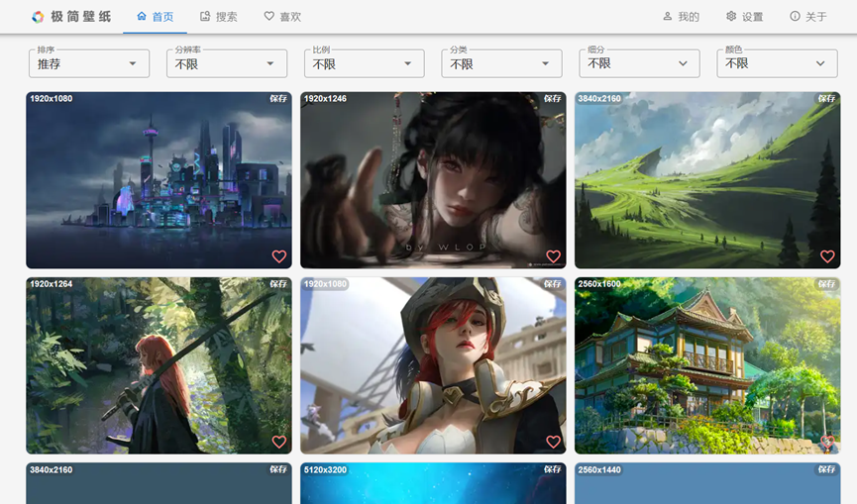857x504 pixels.
Task: Open the Japanese house wallpaper thumbnail
Action: (707, 365)
